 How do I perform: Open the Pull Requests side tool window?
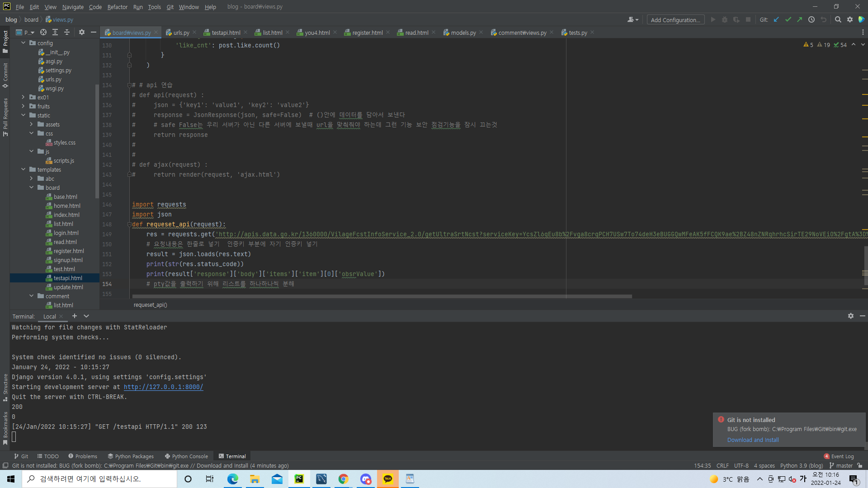point(5,117)
